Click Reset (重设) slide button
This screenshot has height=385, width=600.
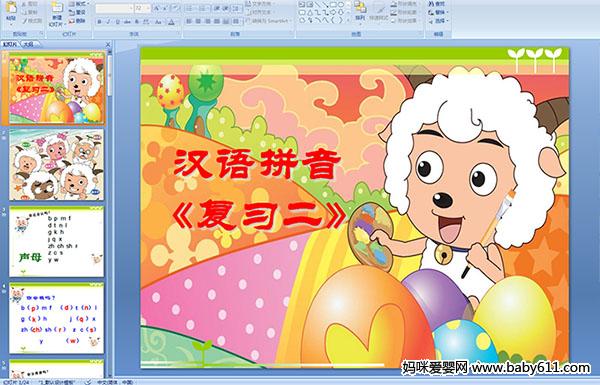tap(78, 12)
